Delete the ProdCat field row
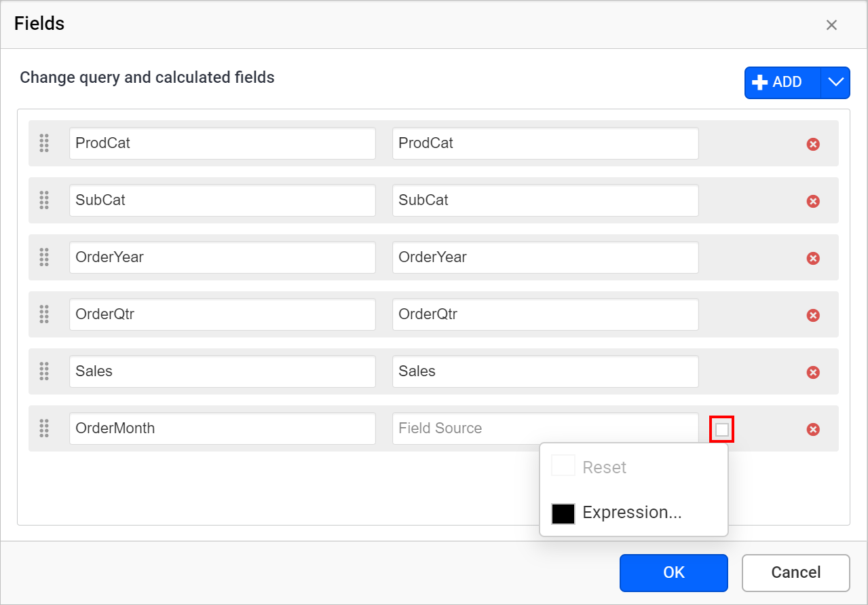The height and width of the screenshot is (605, 868). 813,144
